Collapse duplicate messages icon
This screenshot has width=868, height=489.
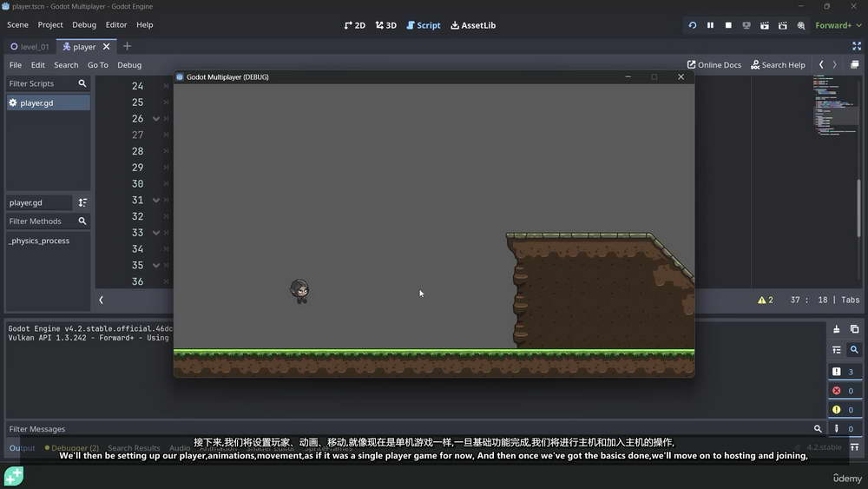coord(837,350)
